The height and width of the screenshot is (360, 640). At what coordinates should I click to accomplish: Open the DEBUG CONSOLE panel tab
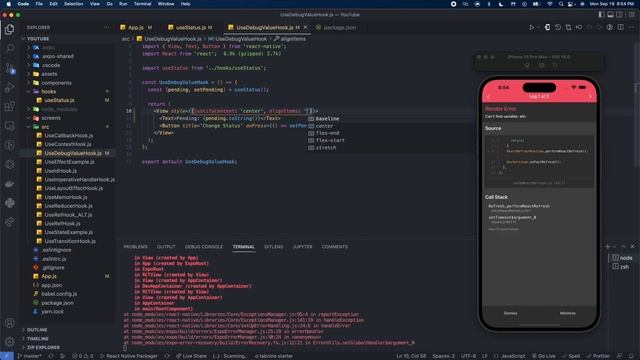click(x=204, y=247)
